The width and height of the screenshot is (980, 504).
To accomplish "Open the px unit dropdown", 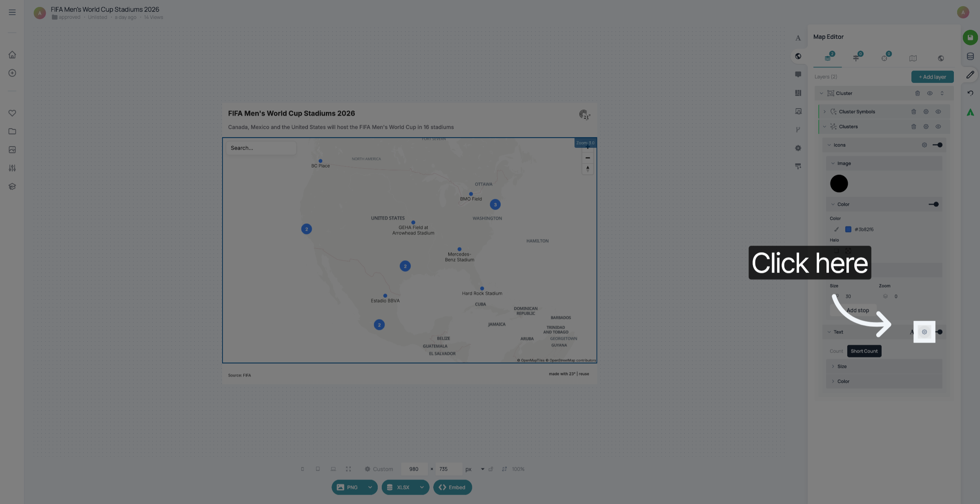I will pos(483,469).
